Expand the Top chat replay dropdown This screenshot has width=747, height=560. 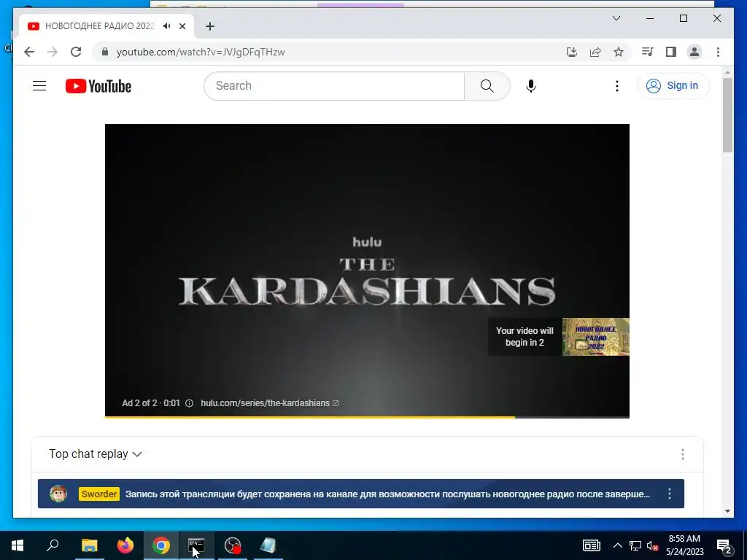click(x=96, y=454)
